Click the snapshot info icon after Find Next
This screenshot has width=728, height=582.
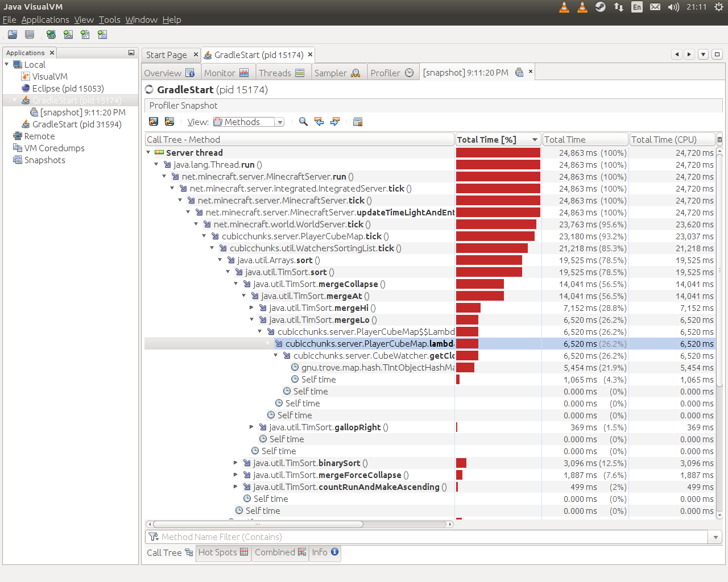[x=358, y=122]
